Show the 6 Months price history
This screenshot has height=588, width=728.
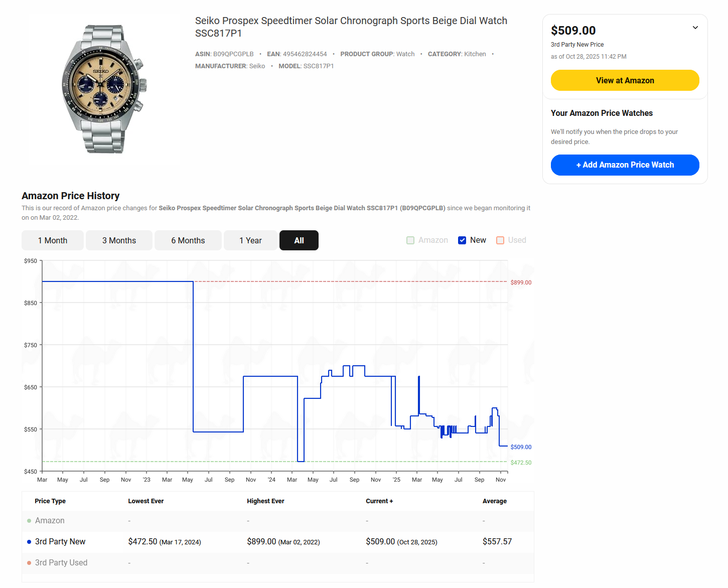pyautogui.click(x=188, y=240)
